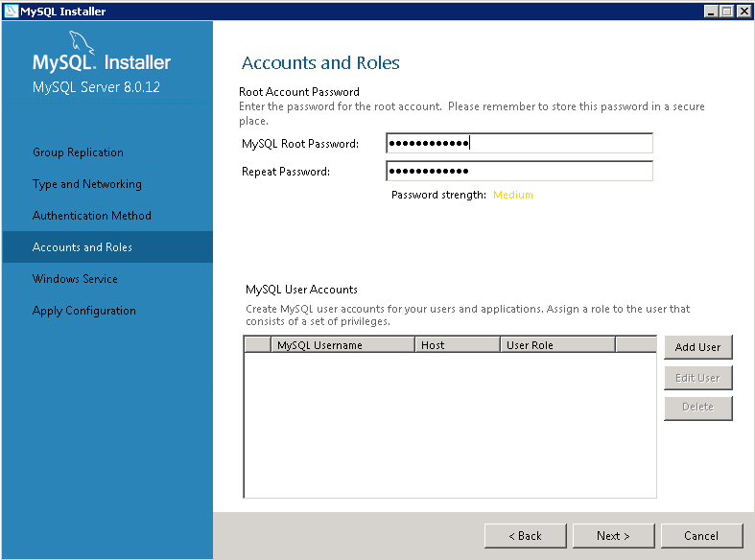
Task: Click in the MySQL Root Password field
Action: (518, 144)
